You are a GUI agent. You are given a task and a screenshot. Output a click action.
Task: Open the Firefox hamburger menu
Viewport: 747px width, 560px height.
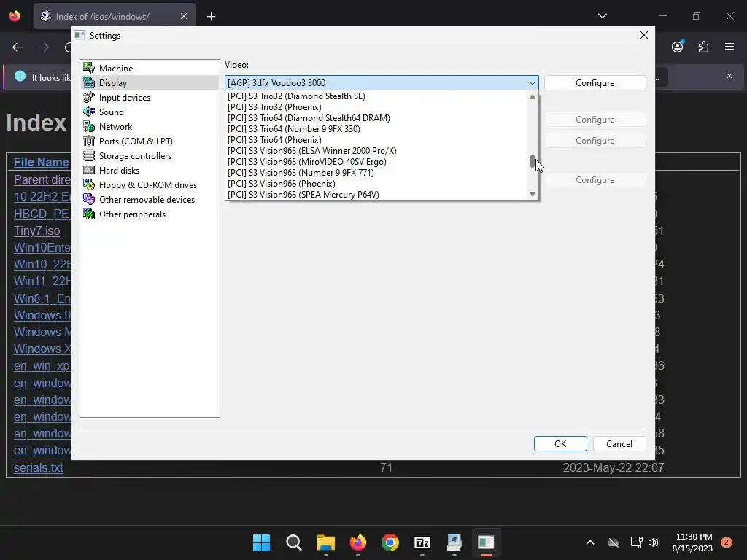pyautogui.click(x=729, y=47)
